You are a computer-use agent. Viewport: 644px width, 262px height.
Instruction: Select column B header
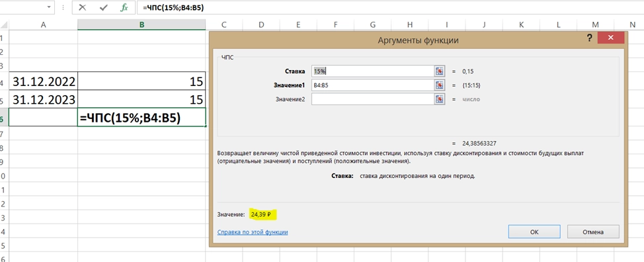[x=141, y=24]
